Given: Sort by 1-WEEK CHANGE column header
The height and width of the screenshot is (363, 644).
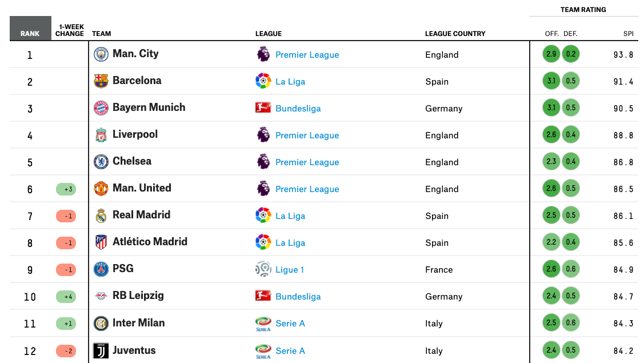Looking at the screenshot, I should click(70, 30).
